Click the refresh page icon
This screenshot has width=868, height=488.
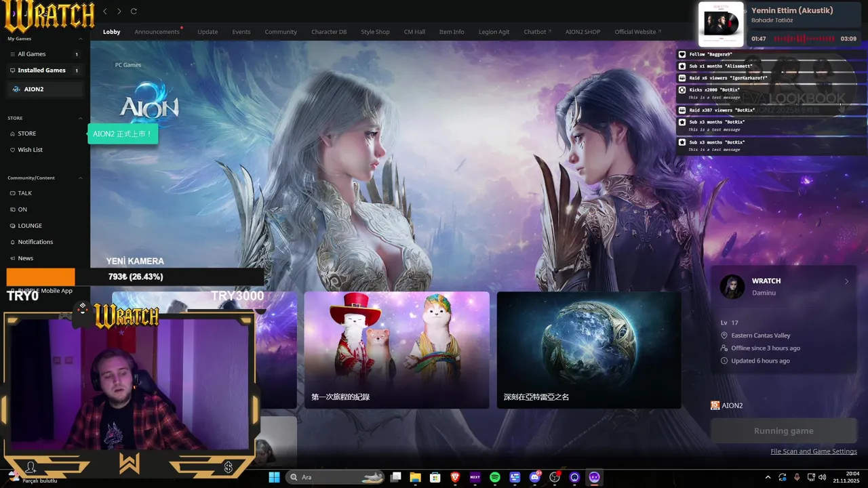tap(134, 12)
